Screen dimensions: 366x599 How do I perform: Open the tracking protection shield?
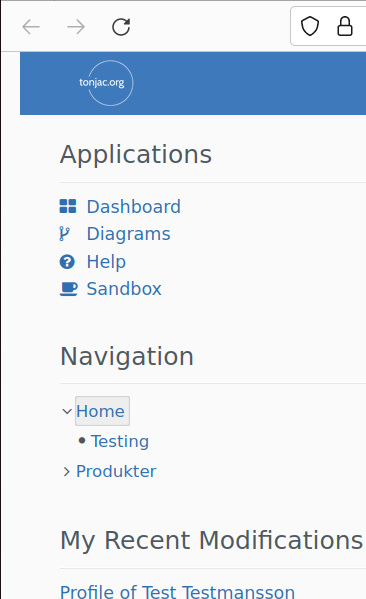click(x=309, y=26)
